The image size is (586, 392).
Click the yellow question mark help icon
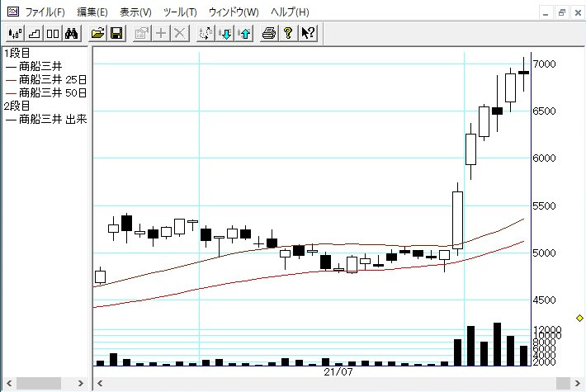coord(287,33)
